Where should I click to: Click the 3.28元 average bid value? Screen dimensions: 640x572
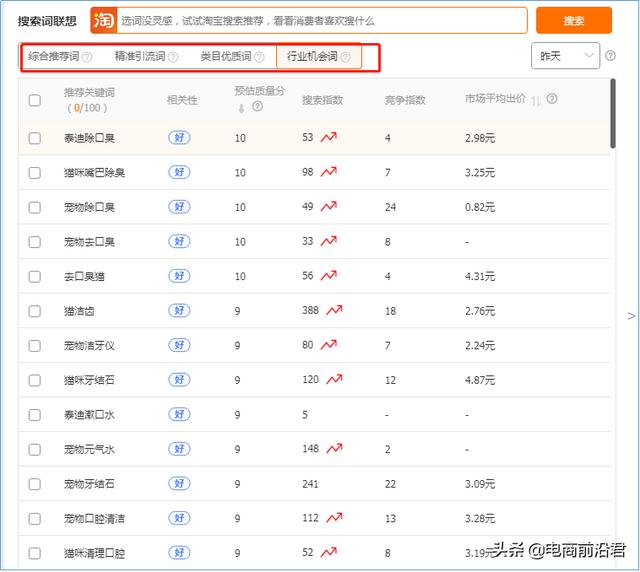480,519
